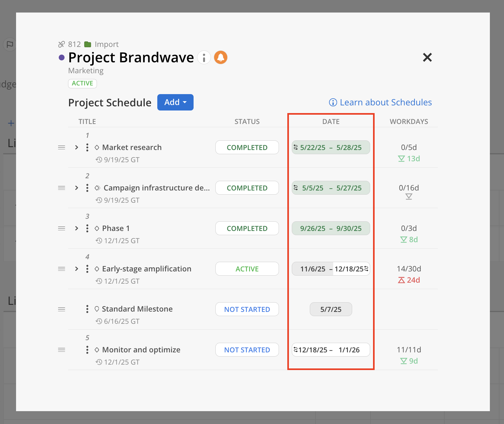Click the orange notification bell icon
This screenshot has height=424, width=504.
[x=221, y=57]
